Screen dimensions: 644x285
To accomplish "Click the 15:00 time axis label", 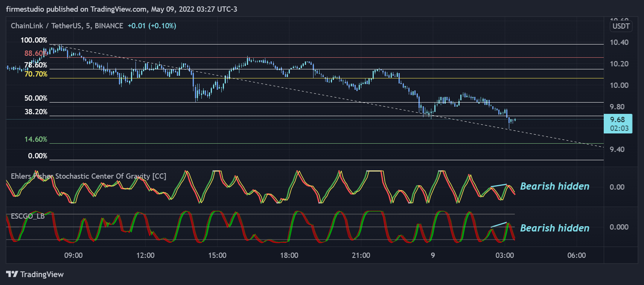I will click(217, 255).
